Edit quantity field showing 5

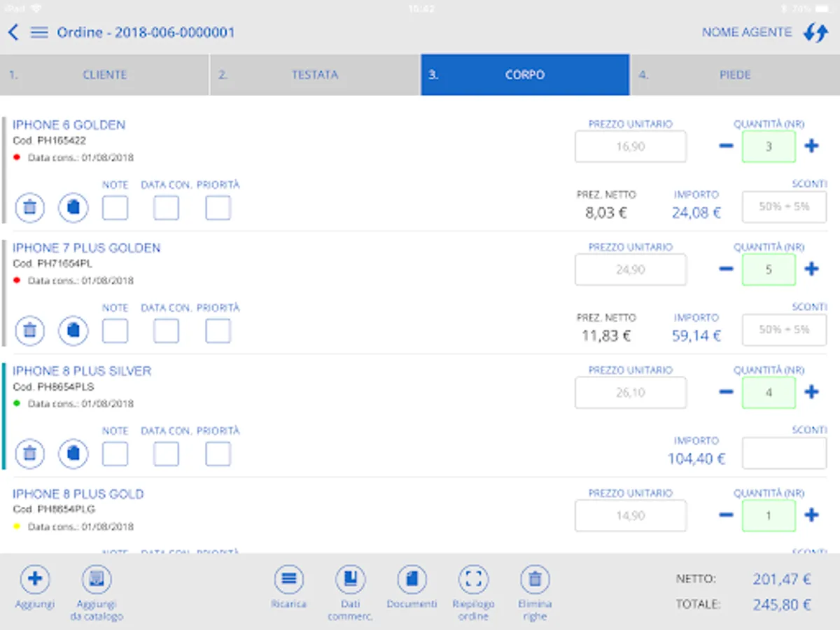[769, 269]
